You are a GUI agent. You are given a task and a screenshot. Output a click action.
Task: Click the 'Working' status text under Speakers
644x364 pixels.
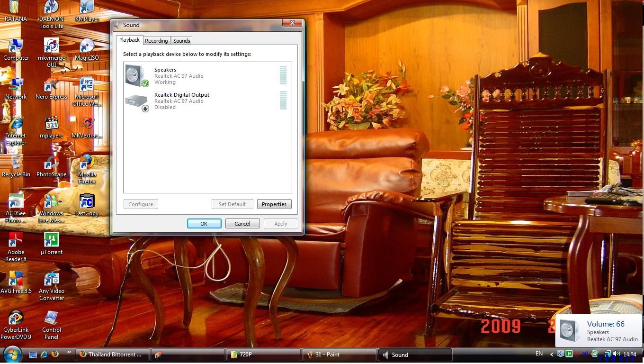(165, 82)
